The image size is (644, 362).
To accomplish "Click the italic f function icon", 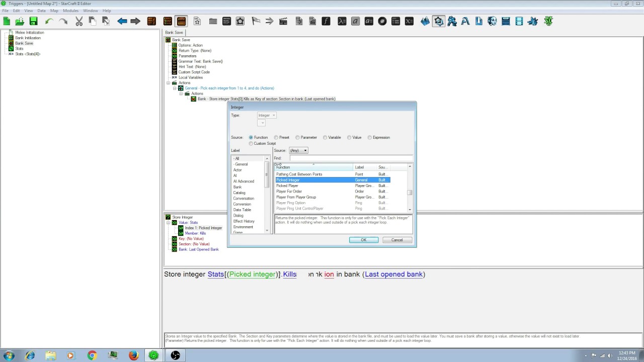I will pos(326,21).
